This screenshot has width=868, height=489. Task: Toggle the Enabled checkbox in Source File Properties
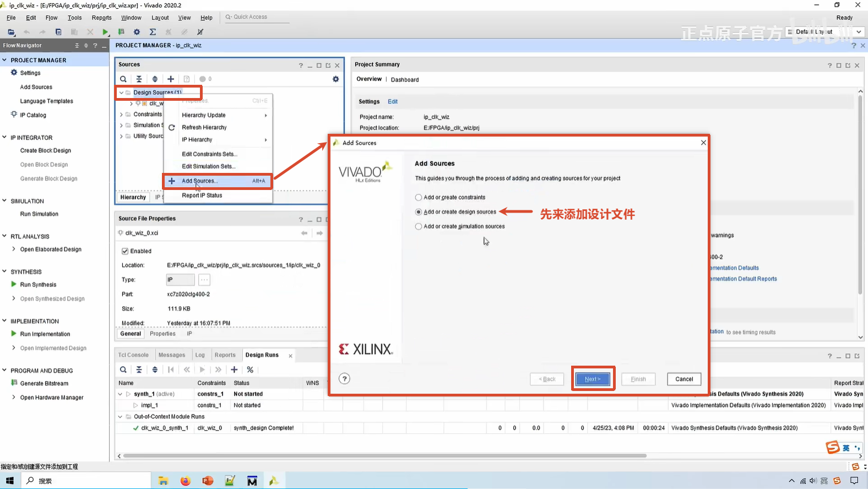pos(125,251)
